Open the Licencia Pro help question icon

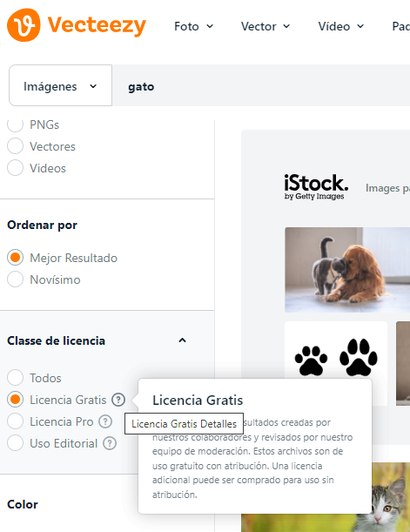(105, 421)
